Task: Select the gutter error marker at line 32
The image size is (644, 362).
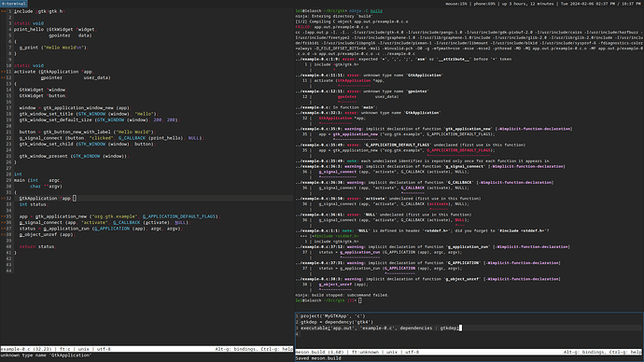Action: pyautogui.click(x=4, y=198)
